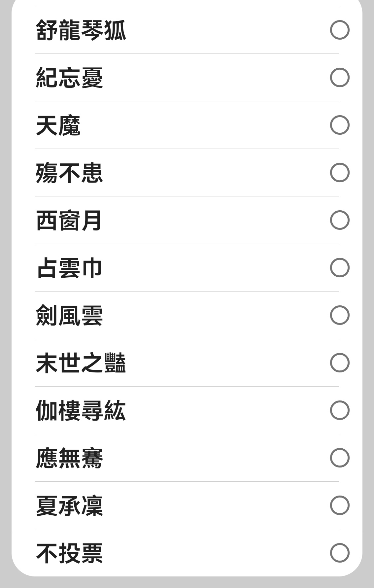374x588 pixels.
Task: Tap the 夏承凜 option label
Action: pyautogui.click(x=69, y=505)
